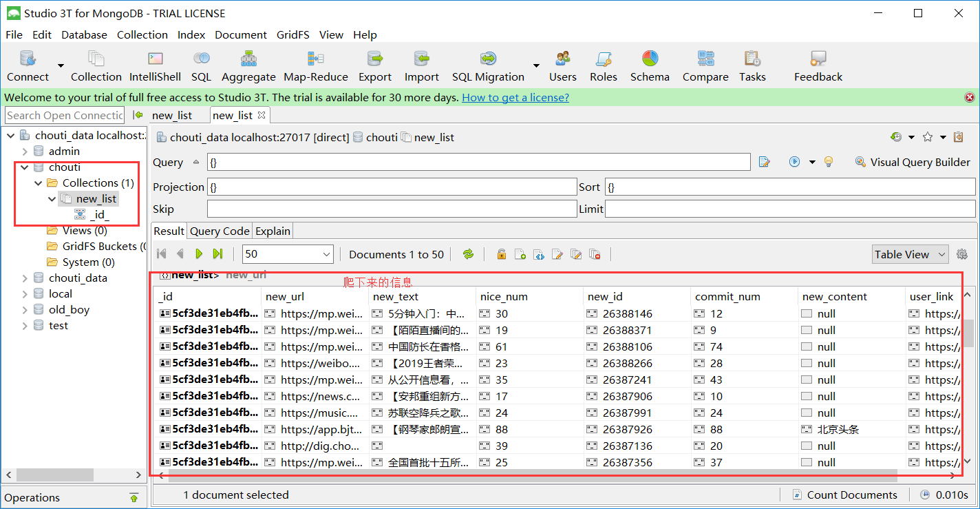
Task: Click the Connect toolbar icon
Action: click(x=28, y=66)
